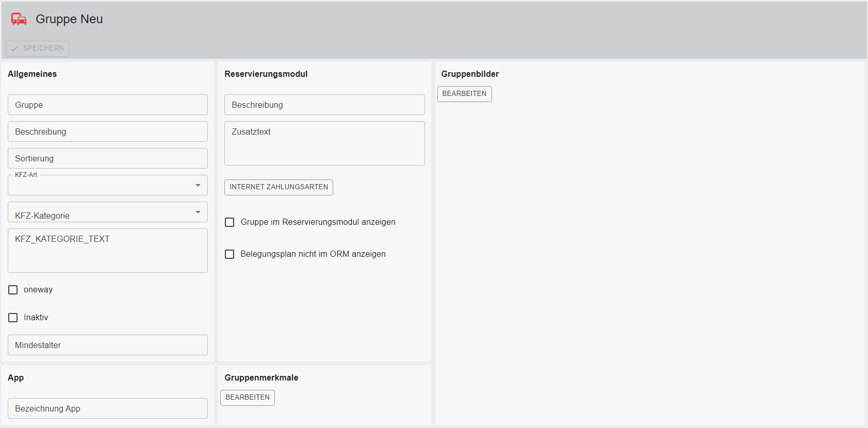Click the KFZ-Art dropdown arrow
This screenshot has height=428, width=868.
pyautogui.click(x=198, y=186)
